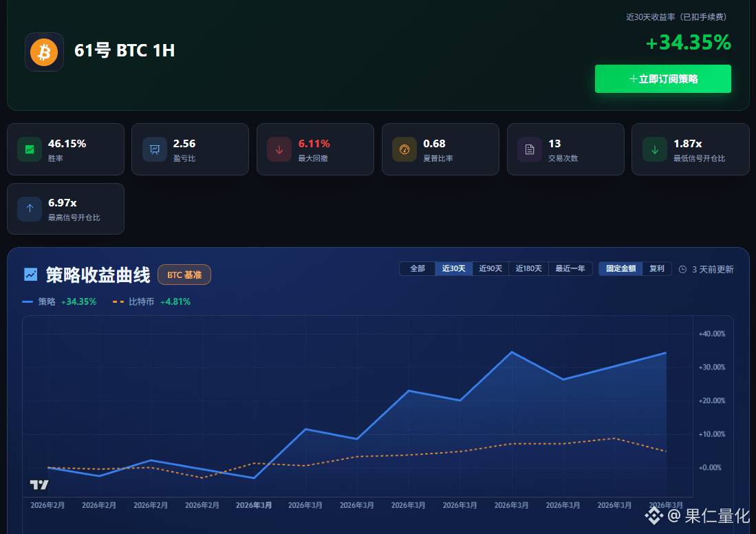Click the +40.00% y-axis label
This screenshot has height=534, width=756.
pos(712,334)
